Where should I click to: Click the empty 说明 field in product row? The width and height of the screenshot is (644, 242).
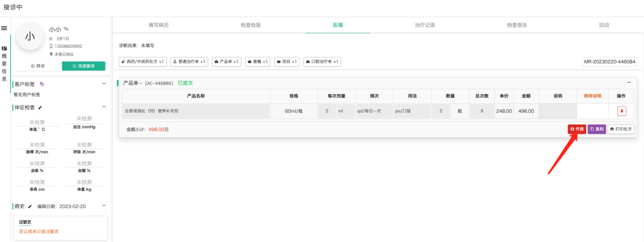click(557, 111)
